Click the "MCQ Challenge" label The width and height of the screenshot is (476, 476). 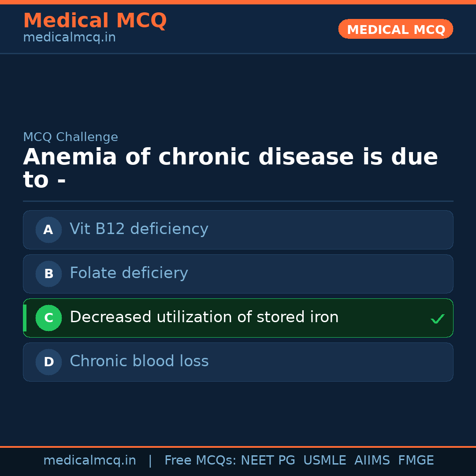tap(71, 137)
